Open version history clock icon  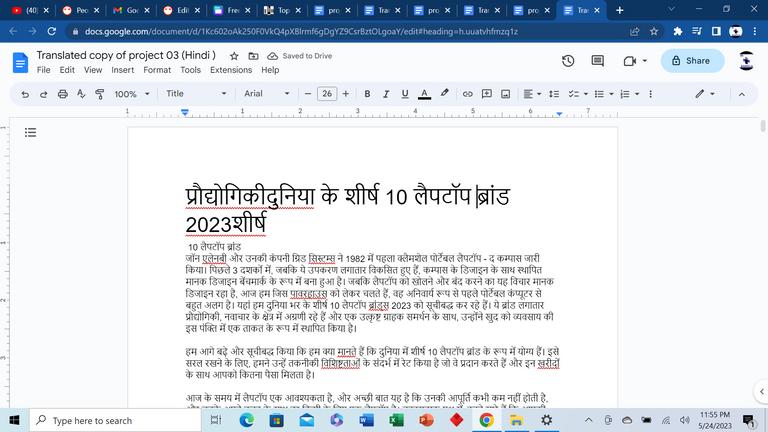(x=568, y=61)
